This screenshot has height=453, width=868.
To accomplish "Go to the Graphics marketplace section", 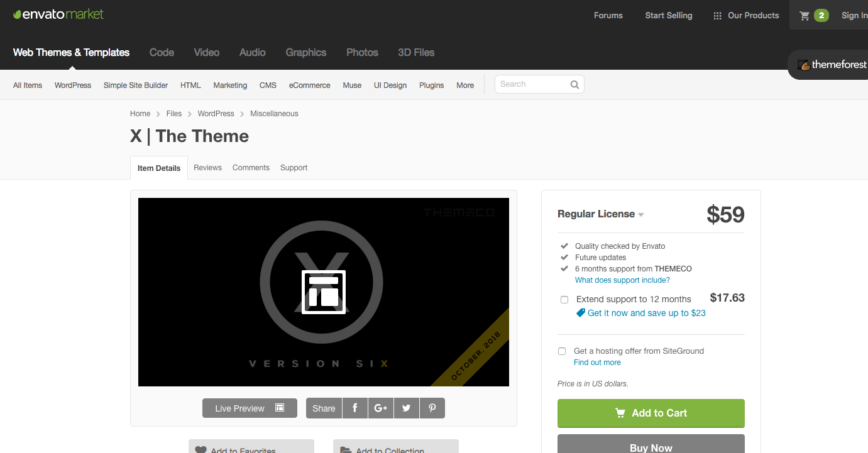I will coord(306,53).
